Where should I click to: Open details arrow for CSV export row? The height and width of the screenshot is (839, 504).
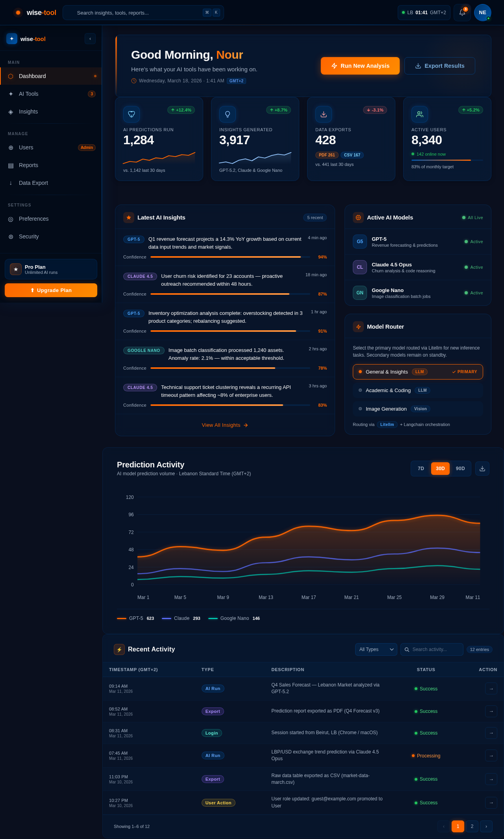[x=491, y=779]
